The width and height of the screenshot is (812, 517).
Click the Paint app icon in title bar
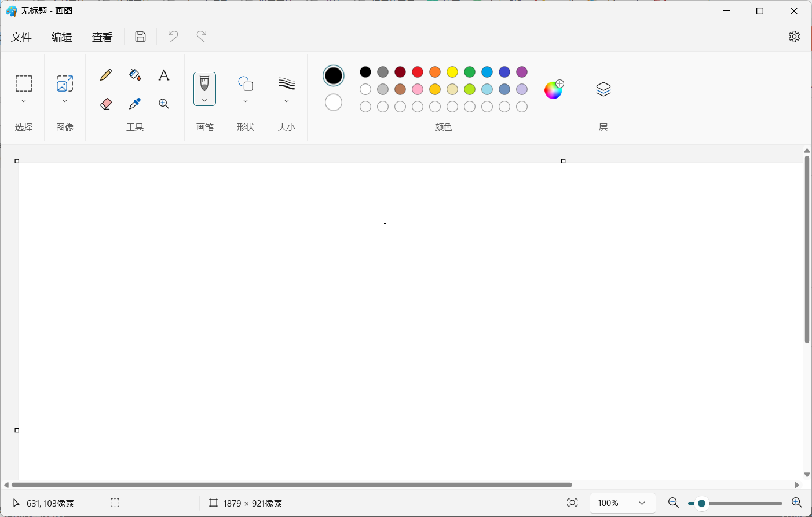12,11
